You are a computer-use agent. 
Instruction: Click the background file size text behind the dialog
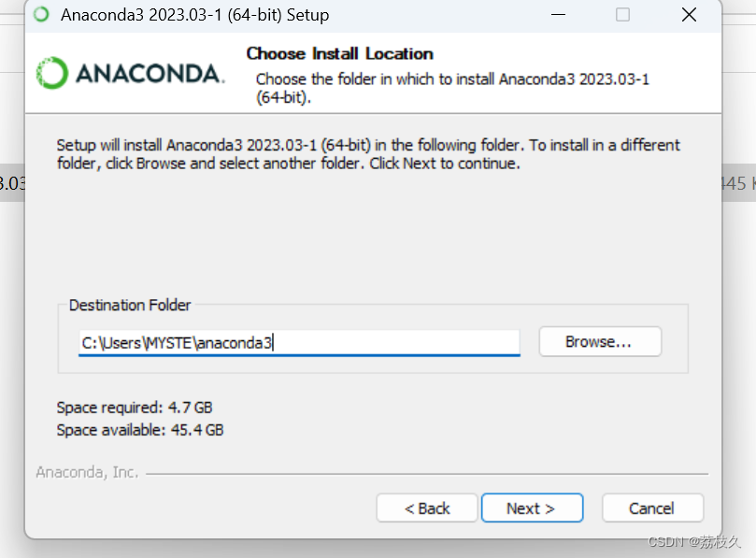tap(736, 184)
